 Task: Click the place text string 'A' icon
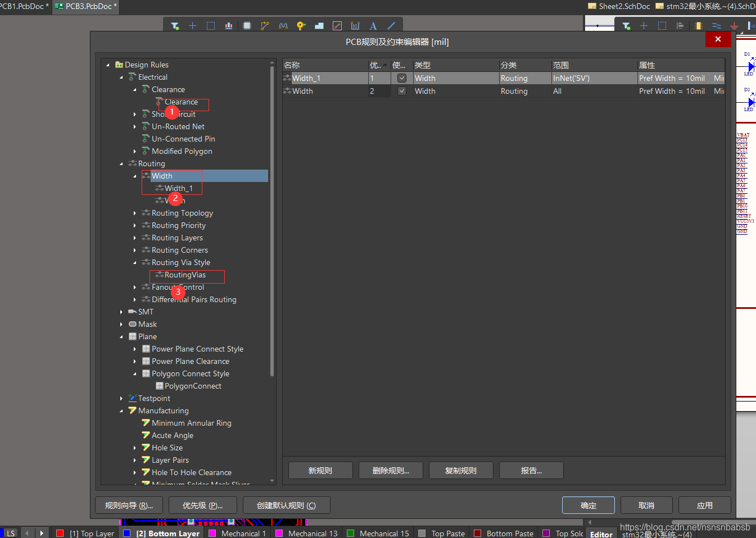[373, 26]
